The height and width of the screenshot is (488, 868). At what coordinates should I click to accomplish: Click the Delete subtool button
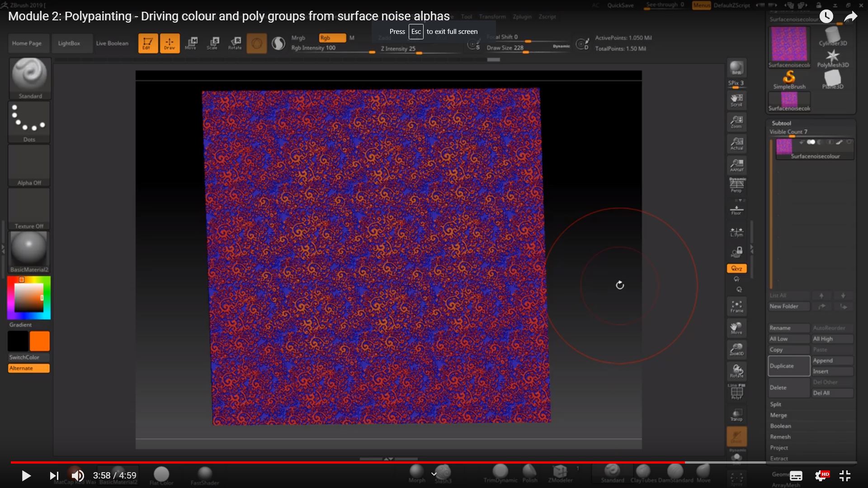[789, 388]
